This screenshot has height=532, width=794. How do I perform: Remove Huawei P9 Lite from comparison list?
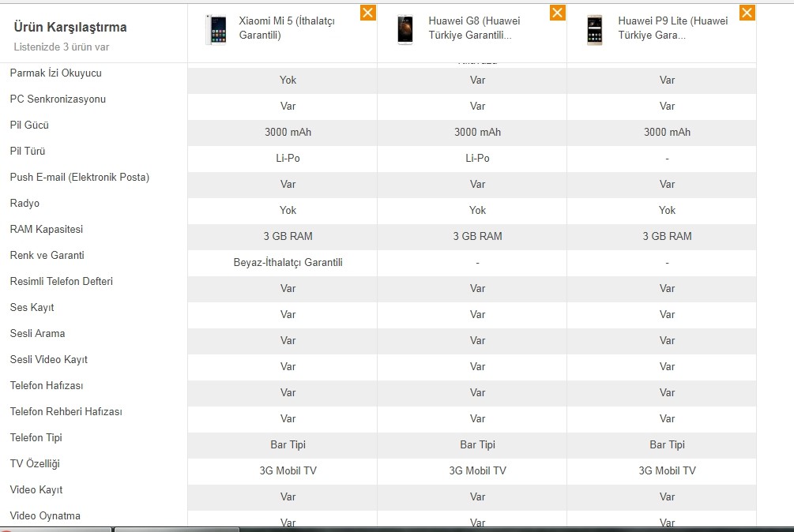pyautogui.click(x=747, y=13)
